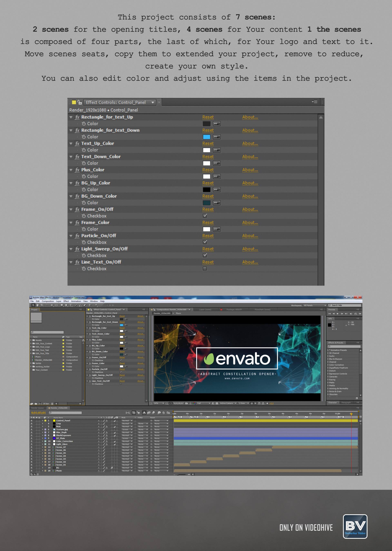Uncheck Particle_On/Off checkbox in enlarged panel
The image size is (392, 551).
(205, 242)
